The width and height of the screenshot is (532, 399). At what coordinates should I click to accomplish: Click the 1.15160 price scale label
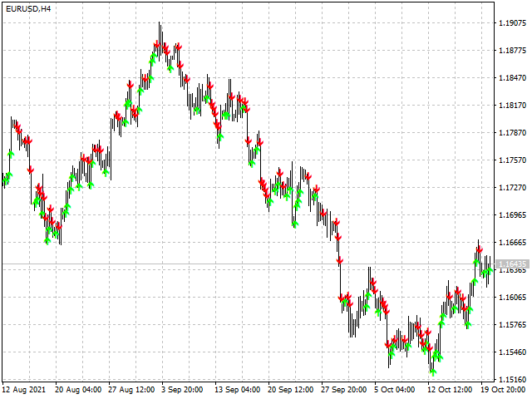pos(512,379)
